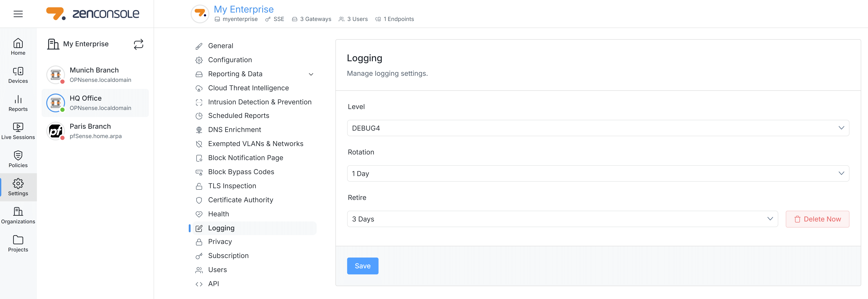
Task: Open Settings in sidebar
Action: click(18, 187)
